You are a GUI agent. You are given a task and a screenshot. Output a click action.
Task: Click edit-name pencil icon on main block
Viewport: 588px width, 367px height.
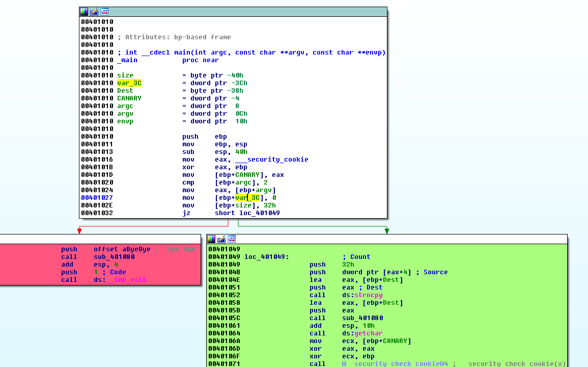(x=94, y=12)
